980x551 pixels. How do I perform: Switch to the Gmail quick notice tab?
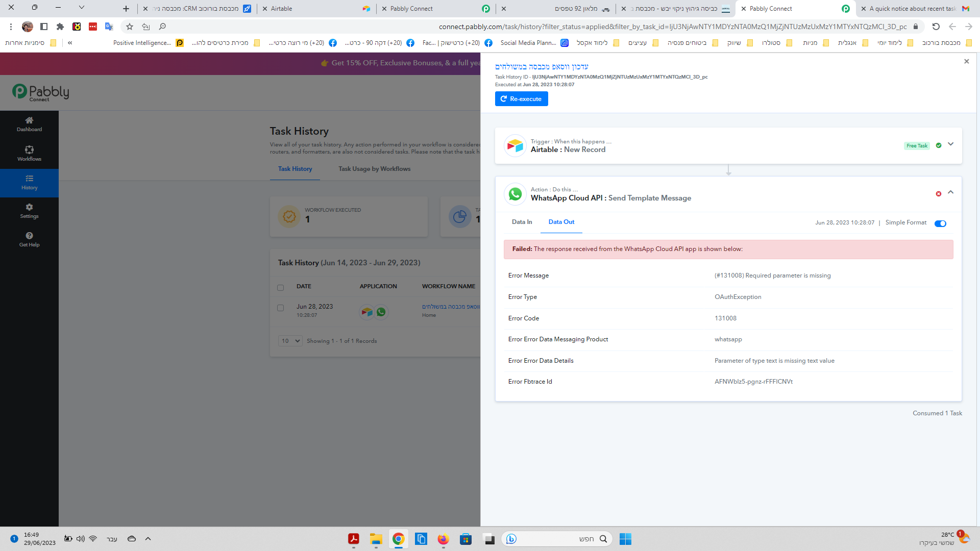[x=917, y=9]
